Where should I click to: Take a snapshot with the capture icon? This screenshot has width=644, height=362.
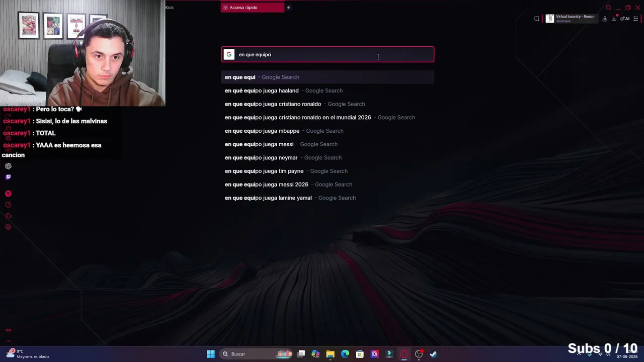pos(536,19)
